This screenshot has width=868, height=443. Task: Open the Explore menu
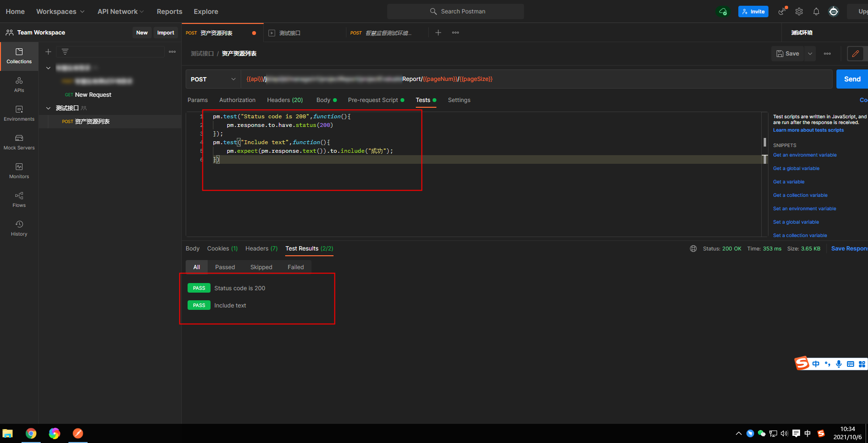206,11
